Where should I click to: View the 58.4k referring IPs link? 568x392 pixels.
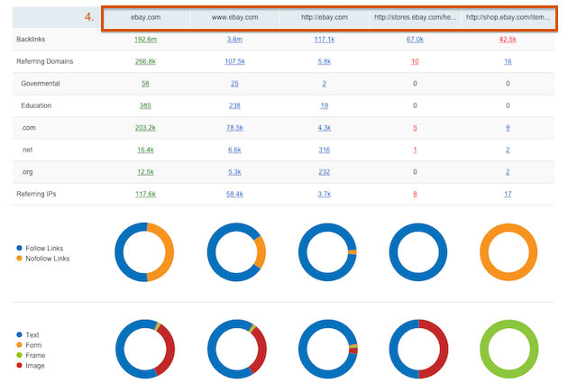[235, 193]
